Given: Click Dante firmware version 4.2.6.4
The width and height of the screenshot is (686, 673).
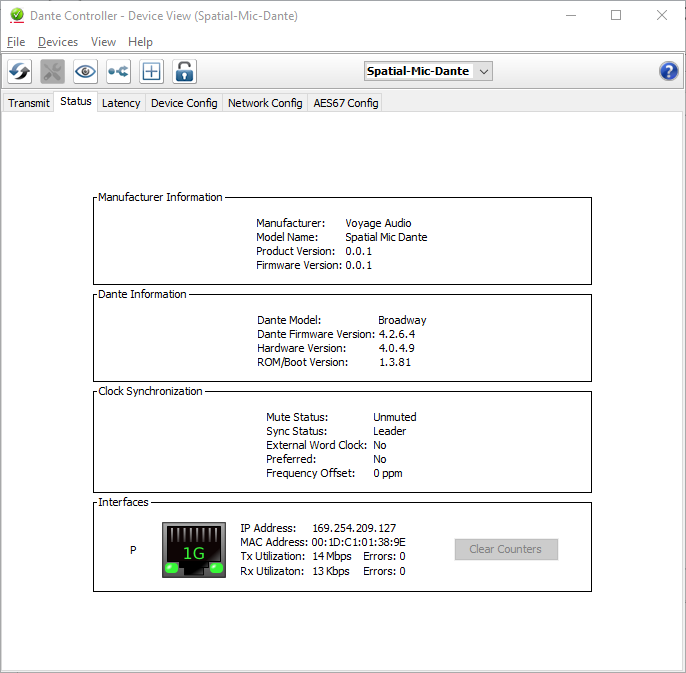Looking at the screenshot, I should click(x=397, y=334).
